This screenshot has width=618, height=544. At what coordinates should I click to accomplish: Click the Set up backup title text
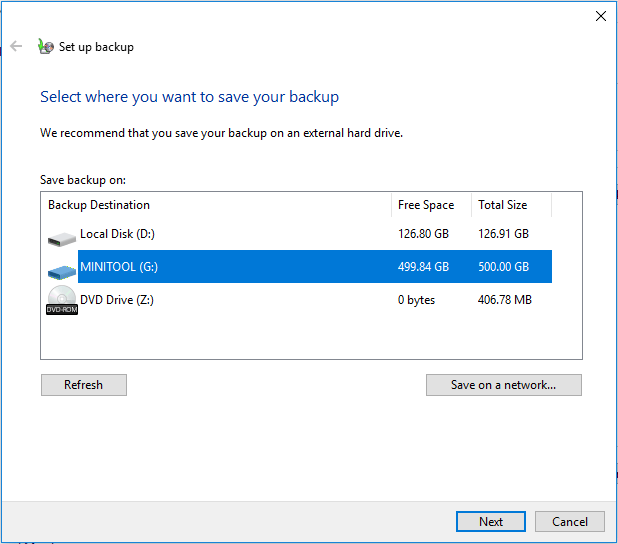96,47
